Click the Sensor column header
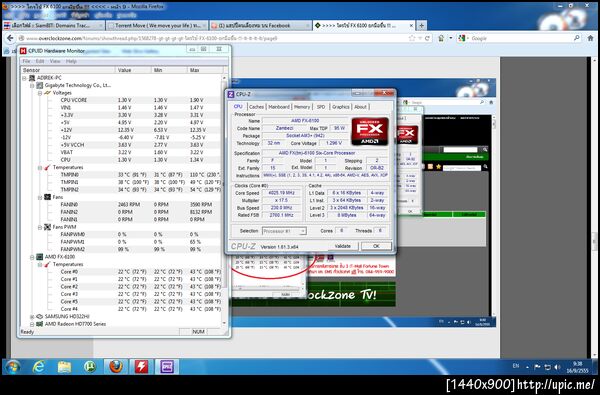This screenshot has height=395, width=600. (68, 70)
